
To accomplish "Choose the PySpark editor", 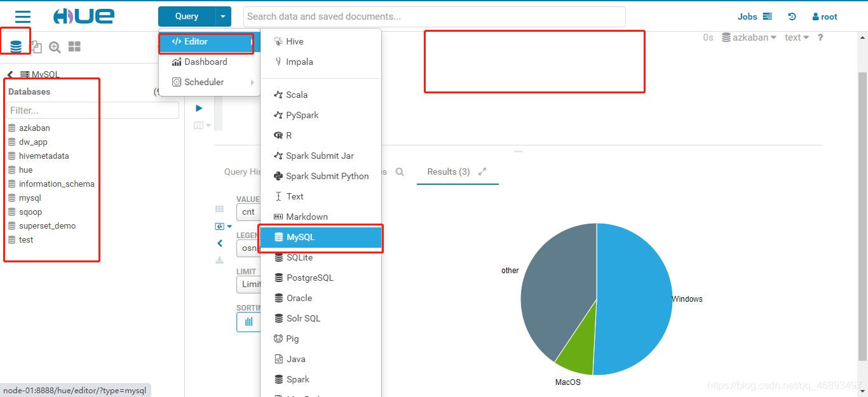I will [321, 115].
